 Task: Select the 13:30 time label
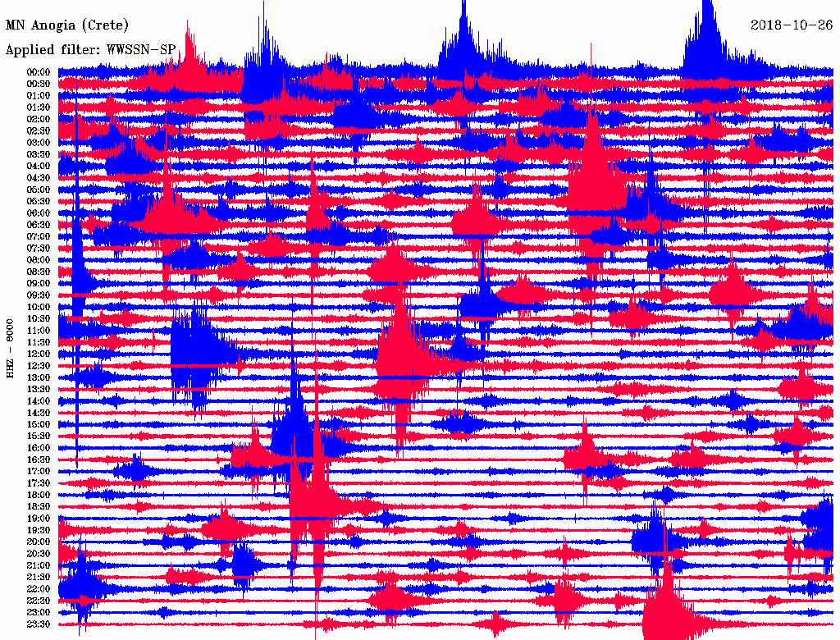point(39,390)
